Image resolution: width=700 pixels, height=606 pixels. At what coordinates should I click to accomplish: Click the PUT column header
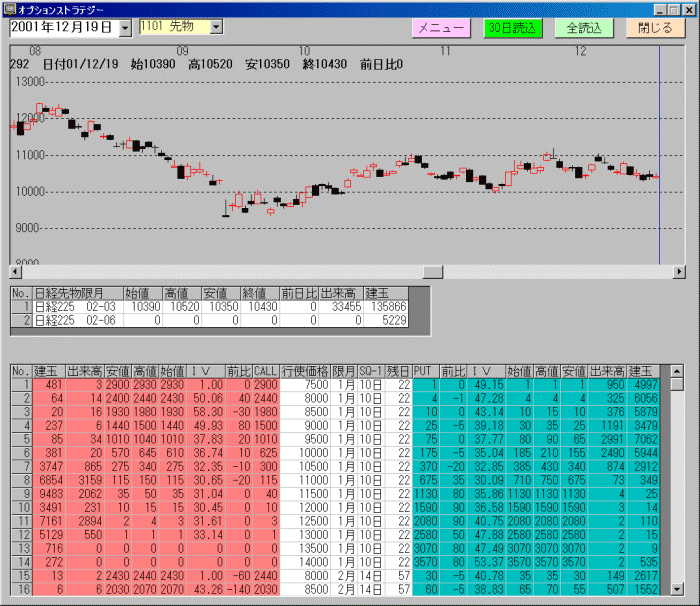click(426, 371)
